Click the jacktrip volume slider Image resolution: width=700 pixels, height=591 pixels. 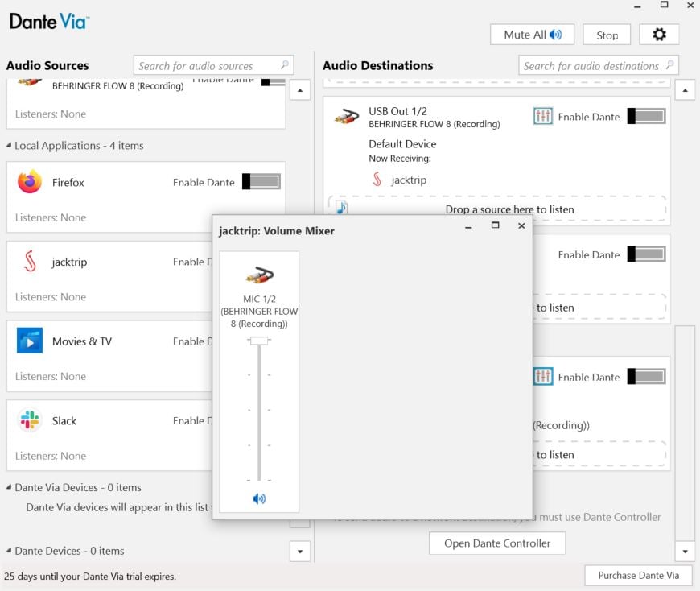(x=258, y=341)
